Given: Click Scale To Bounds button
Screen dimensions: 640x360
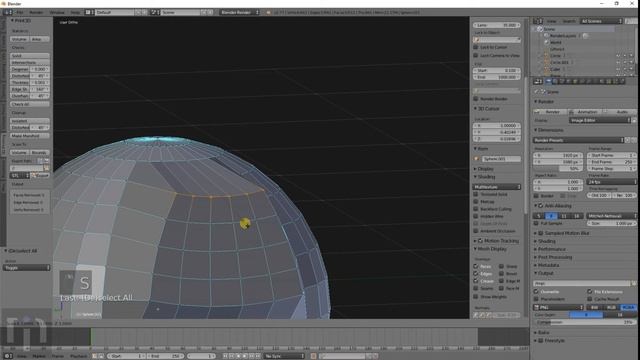Looking at the screenshot, I should click(39, 152).
